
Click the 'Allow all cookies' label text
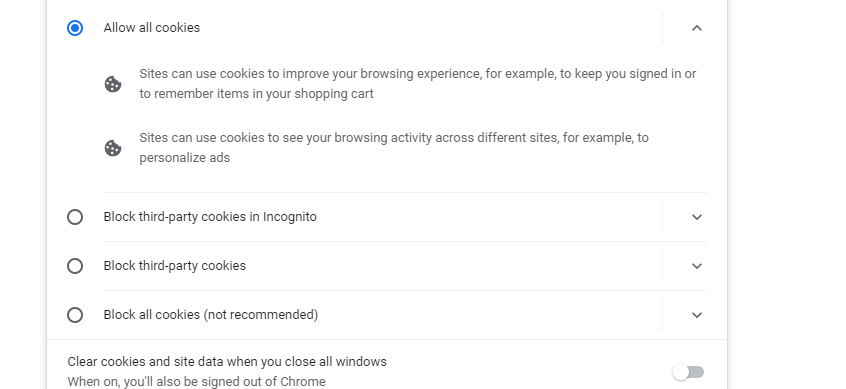coord(152,28)
